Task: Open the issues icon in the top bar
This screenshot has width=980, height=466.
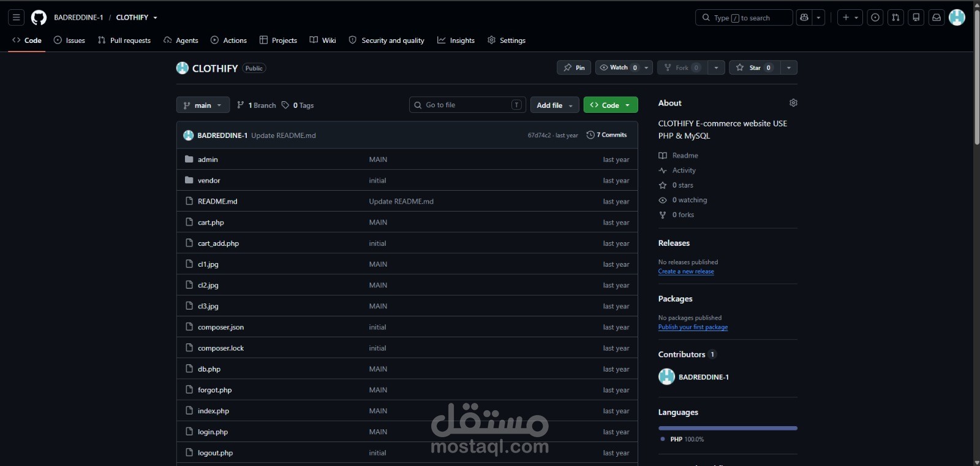Action: pyautogui.click(x=875, y=18)
